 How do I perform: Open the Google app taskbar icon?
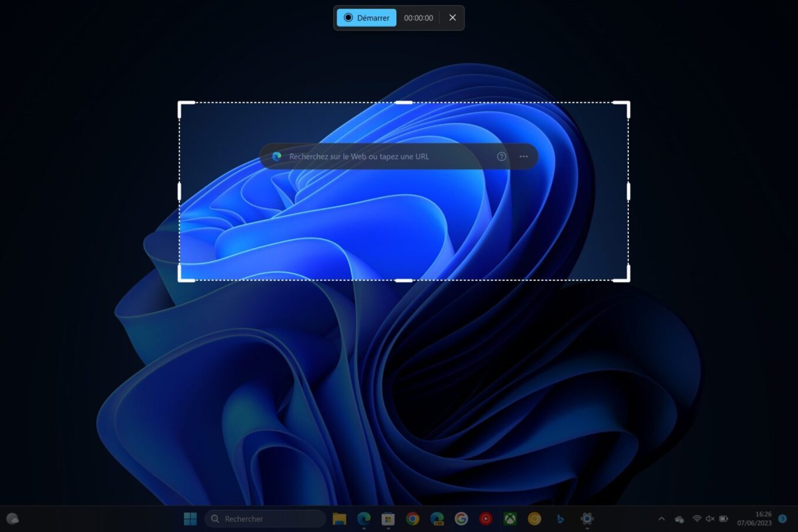pyautogui.click(x=461, y=519)
